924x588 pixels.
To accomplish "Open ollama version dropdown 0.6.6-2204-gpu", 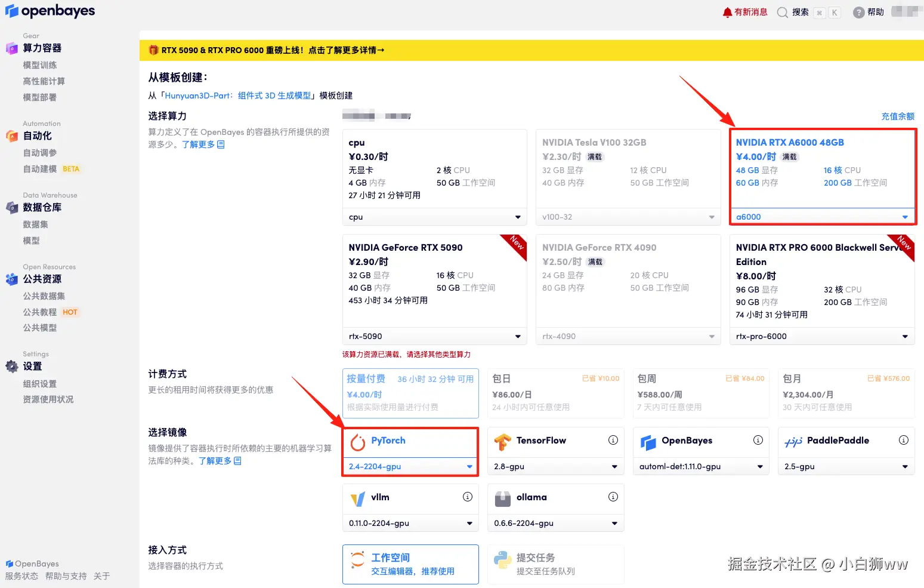I will (556, 523).
